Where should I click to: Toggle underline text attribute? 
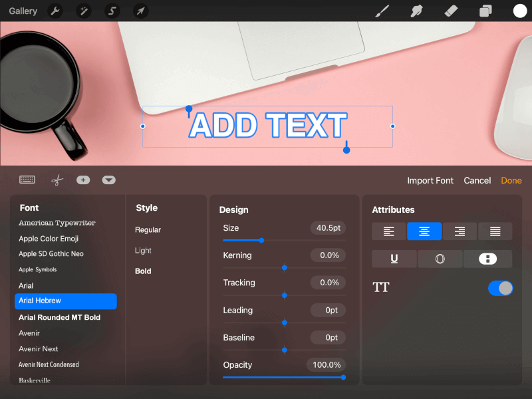[394, 259]
